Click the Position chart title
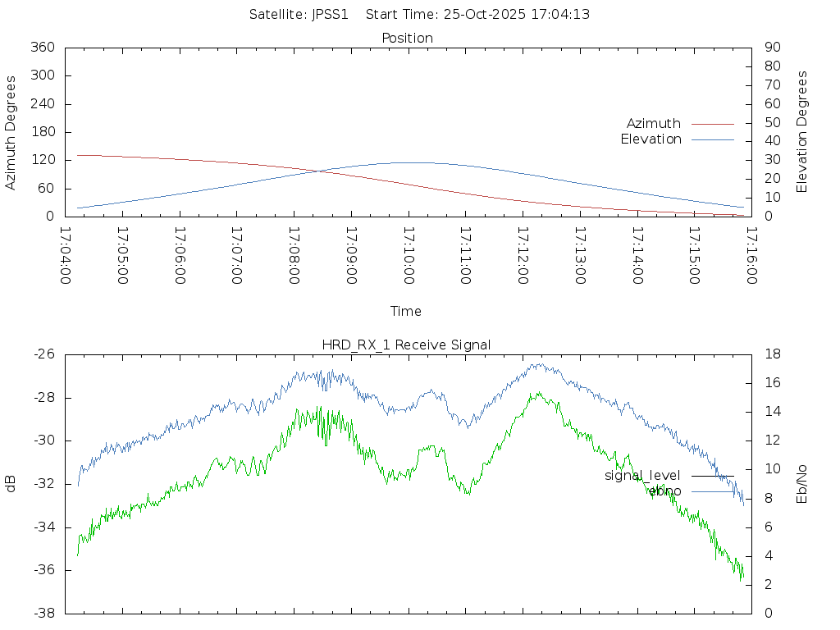Screen dimensions: 840x630 [x=407, y=39]
